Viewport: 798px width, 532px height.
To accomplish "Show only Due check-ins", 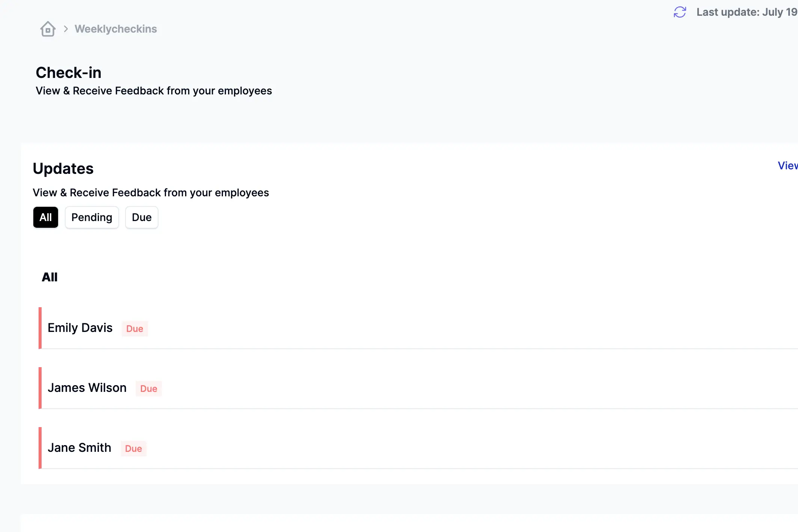I will [x=142, y=217].
